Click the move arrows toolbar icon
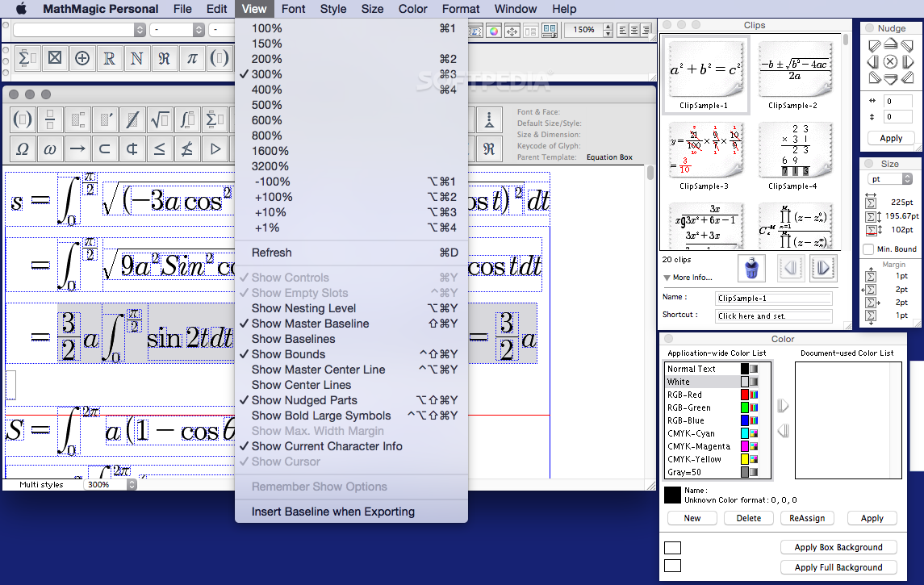This screenshot has height=585, width=924. click(x=512, y=31)
